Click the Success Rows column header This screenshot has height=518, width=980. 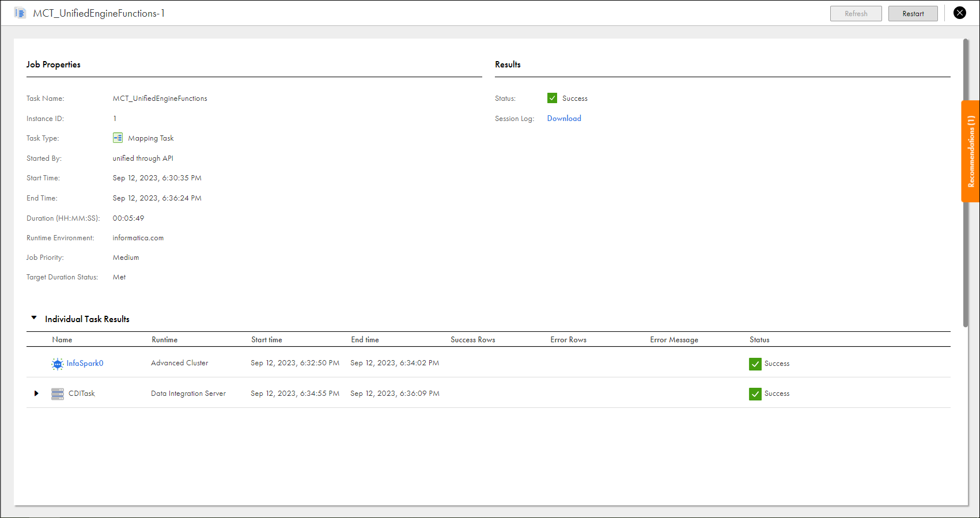click(473, 339)
